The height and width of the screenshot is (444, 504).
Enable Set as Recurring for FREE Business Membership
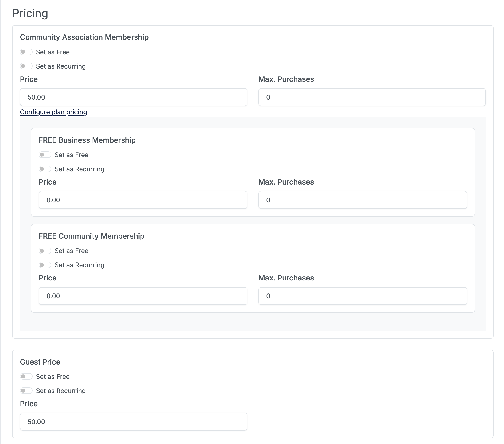pyautogui.click(x=45, y=169)
